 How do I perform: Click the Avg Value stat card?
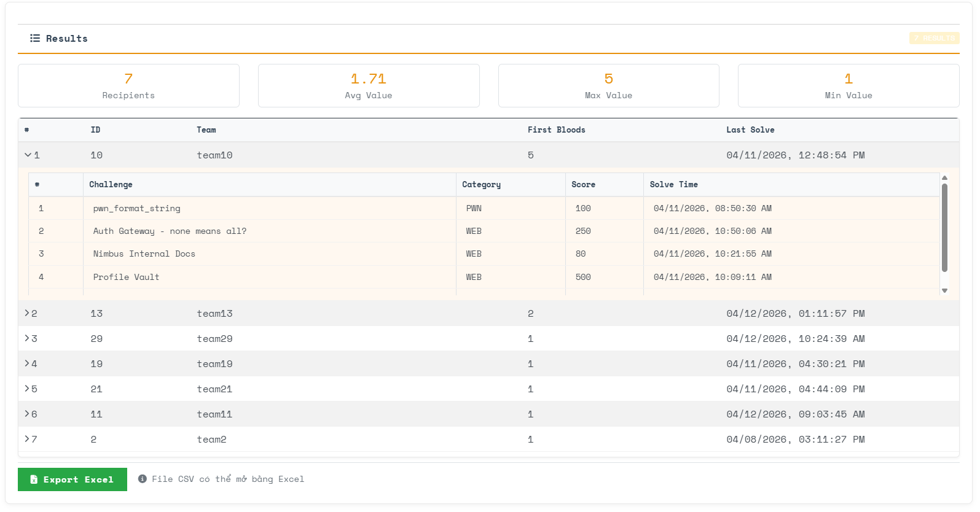[x=369, y=86]
